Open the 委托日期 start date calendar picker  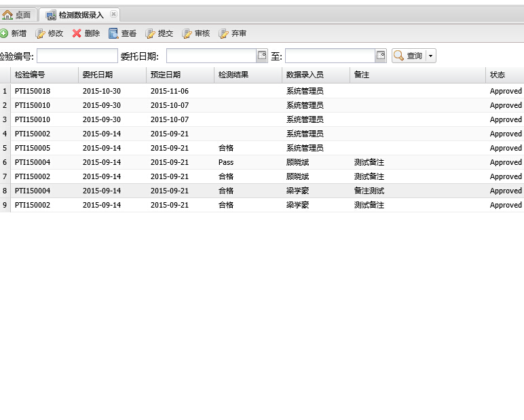[262, 56]
